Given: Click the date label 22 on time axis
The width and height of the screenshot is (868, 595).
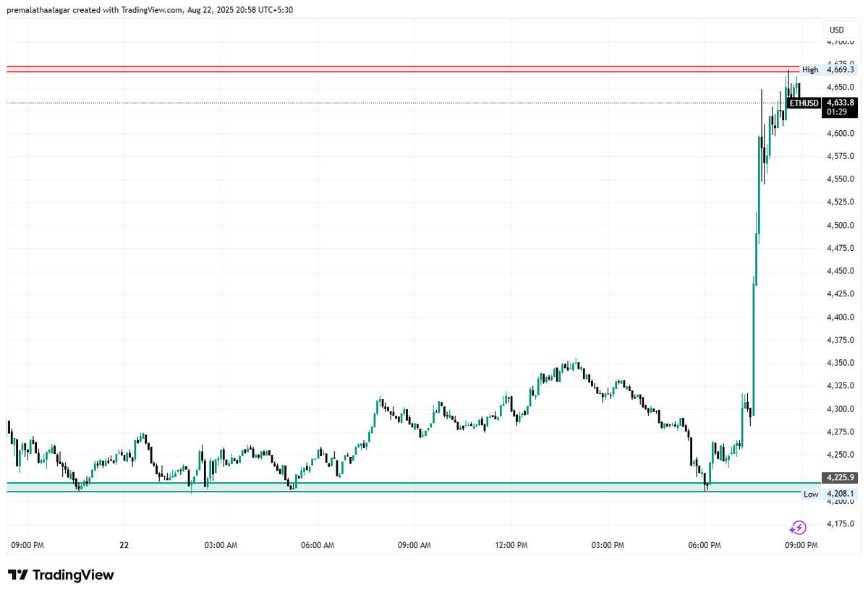Looking at the screenshot, I should coord(124,546).
